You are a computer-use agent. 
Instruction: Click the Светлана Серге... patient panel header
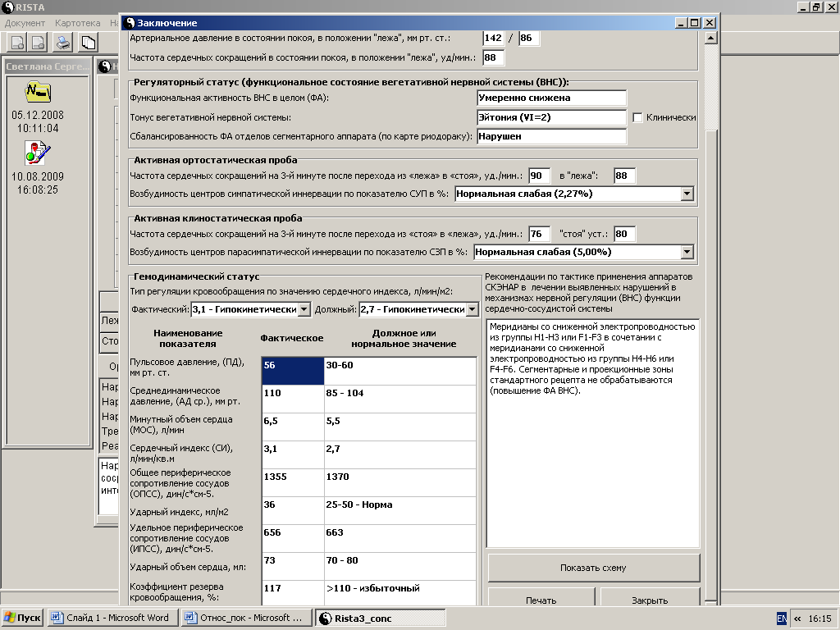point(48,66)
